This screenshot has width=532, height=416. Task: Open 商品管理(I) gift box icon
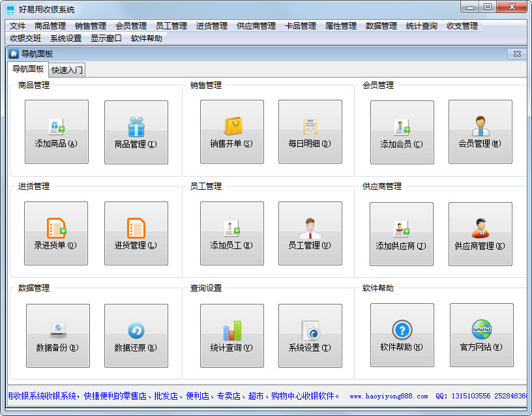(x=136, y=132)
